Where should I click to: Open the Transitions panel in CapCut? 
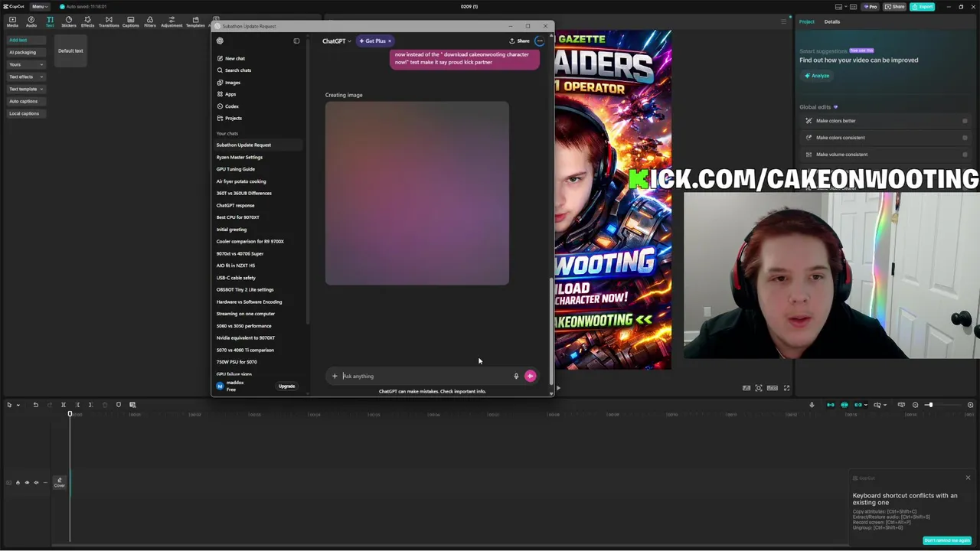[109, 21]
